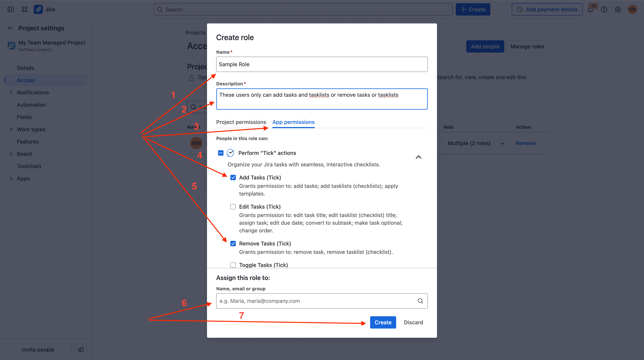Open Fields in project settings
The width and height of the screenshot is (644, 360).
(24, 117)
